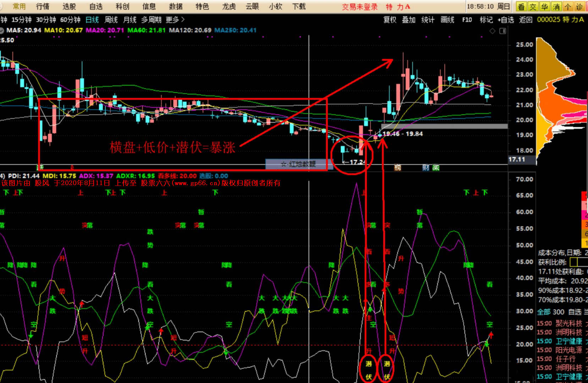This screenshot has width=588, height=383.
Task: Click the 返回 button
Action: pos(526,20)
